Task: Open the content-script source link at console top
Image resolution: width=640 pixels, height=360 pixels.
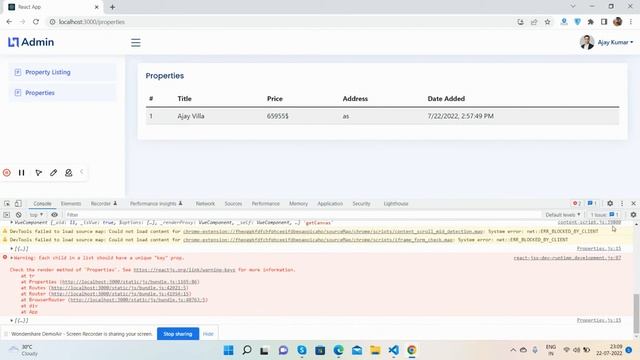Action: (x=589, y=222)
